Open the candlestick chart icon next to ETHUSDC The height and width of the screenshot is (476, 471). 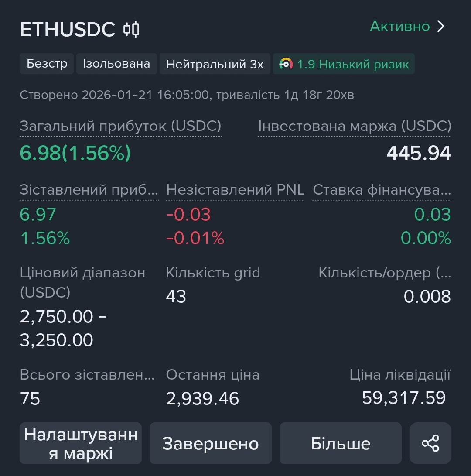131,29
